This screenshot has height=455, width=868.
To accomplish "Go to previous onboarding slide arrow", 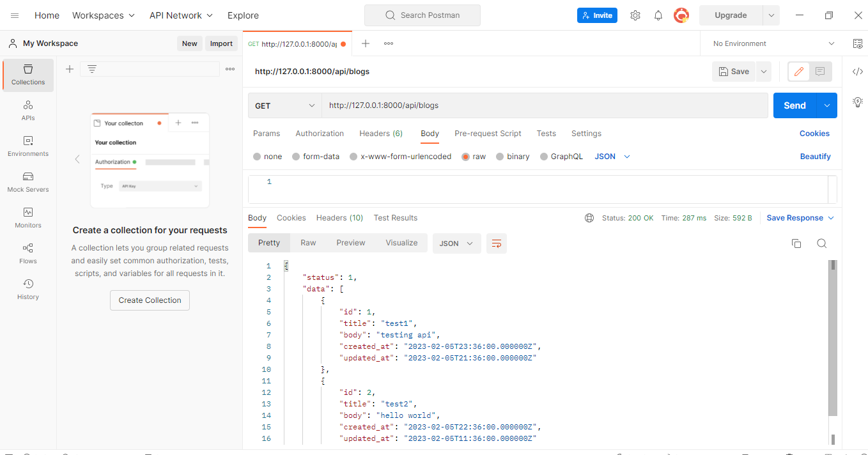I will [77, 159].
